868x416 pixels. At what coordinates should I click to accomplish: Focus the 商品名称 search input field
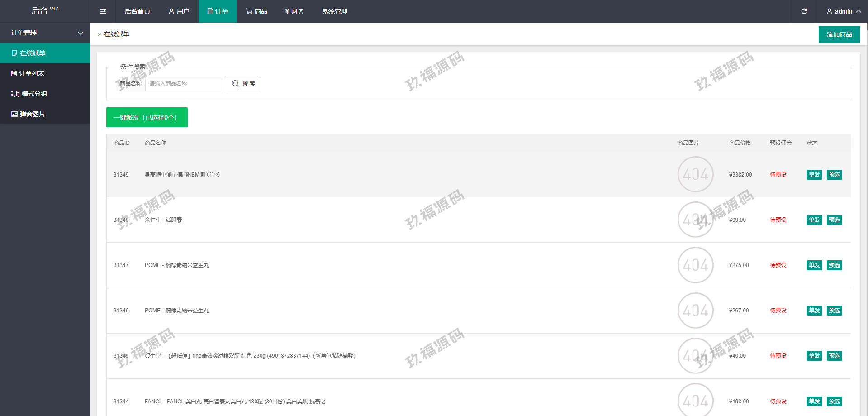[x=183, y=84]
